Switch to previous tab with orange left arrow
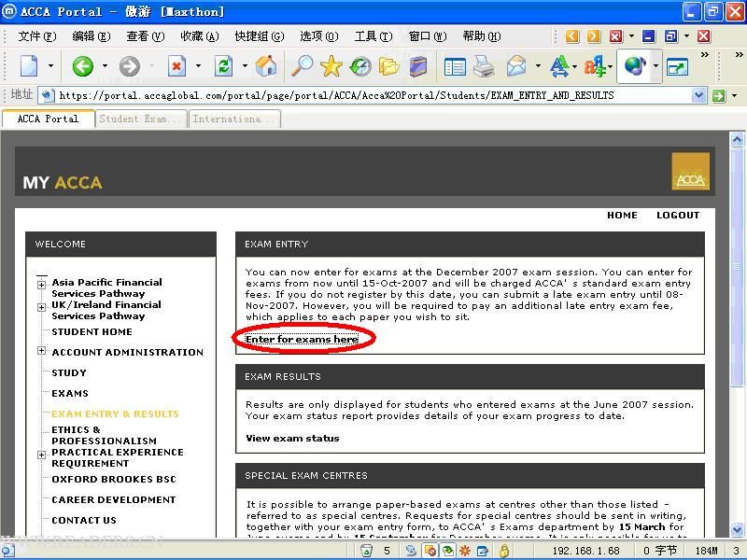 [x=572, y=36]
